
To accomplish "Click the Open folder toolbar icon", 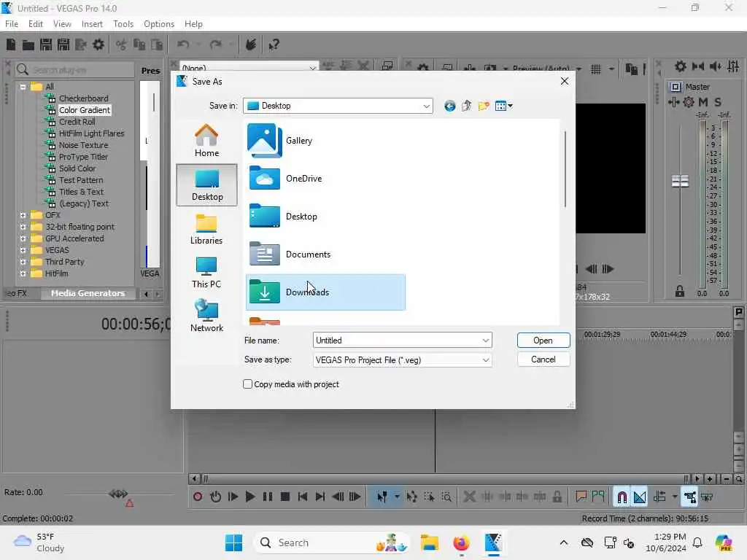I will pos(28,44).
